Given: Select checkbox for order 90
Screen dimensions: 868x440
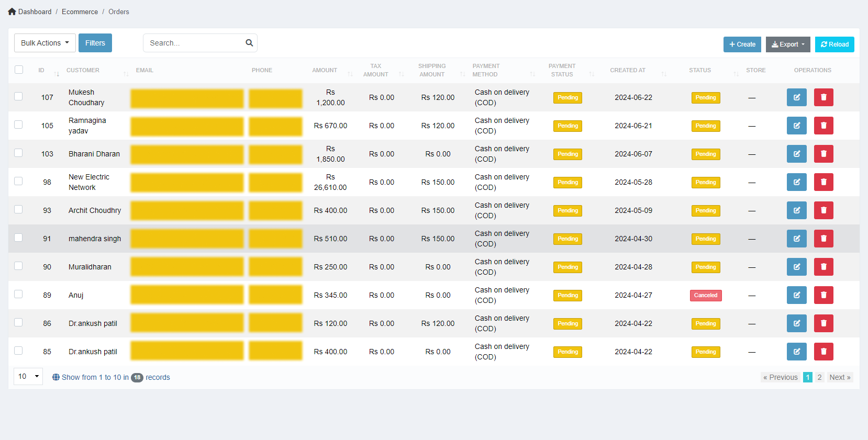Looking at the screenshot, I should pyautogui.click(x=18, y=266).
